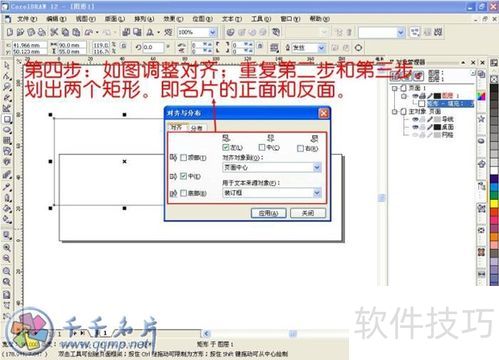The image size is (499, 360).
Task: Select the Outline tool in toolbox
Action: 7,198
